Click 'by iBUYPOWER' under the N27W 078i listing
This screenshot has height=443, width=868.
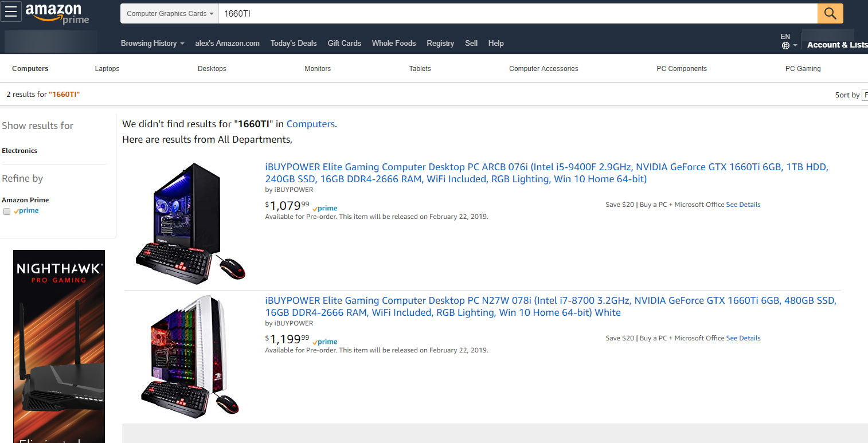pos(289,323)
